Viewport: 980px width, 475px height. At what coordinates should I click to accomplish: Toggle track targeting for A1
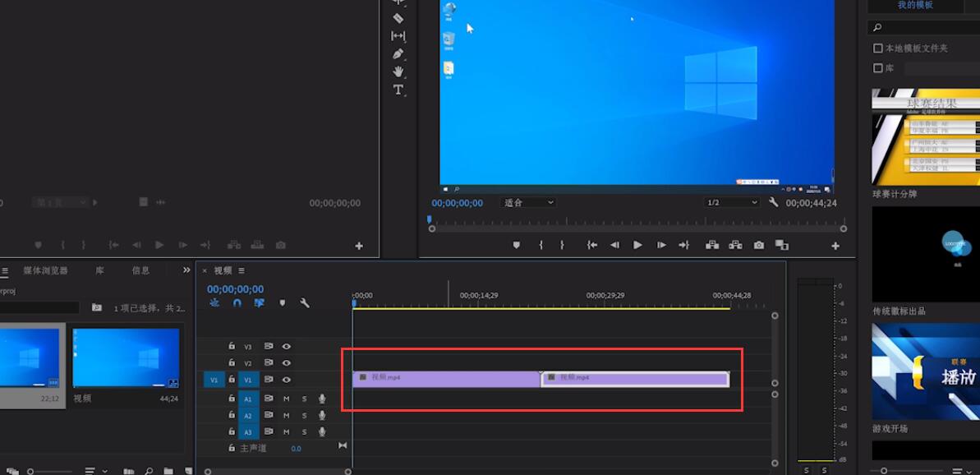point(248,399)
